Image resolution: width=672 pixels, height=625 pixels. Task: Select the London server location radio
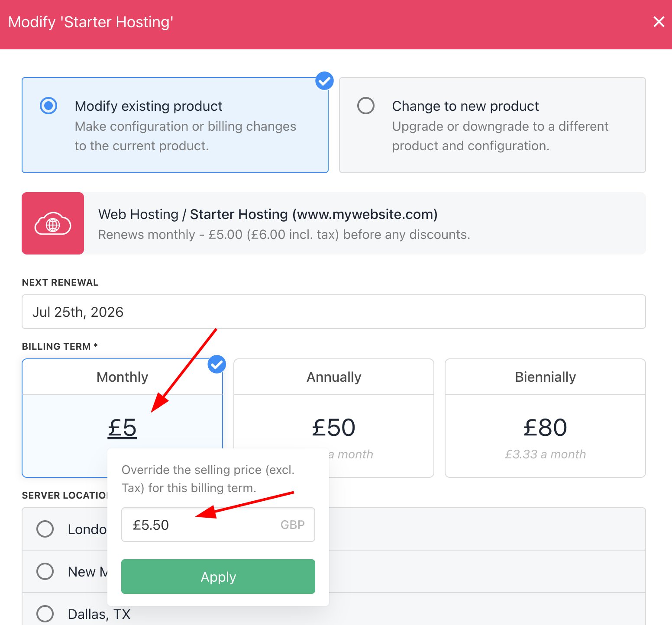(x=45, y=529)
